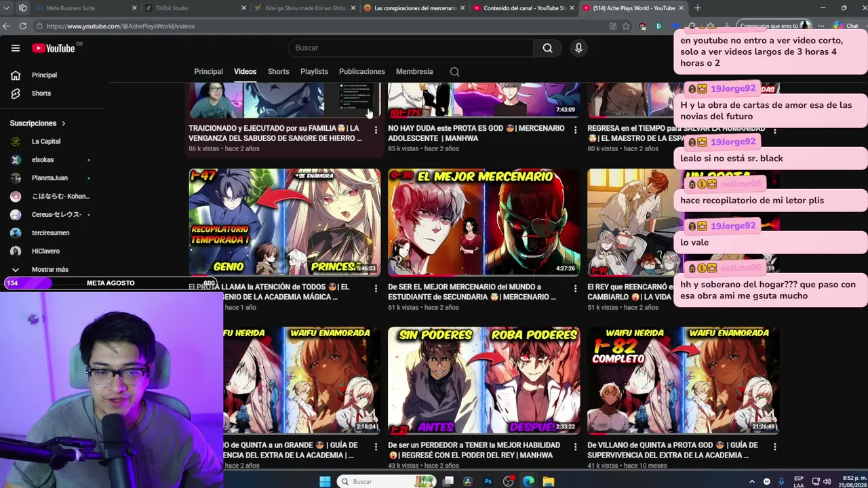Viewport: 868px width, 488px height.
Task: Open the YouTube hamburger guide menu
Action: (x=16, y=48)
